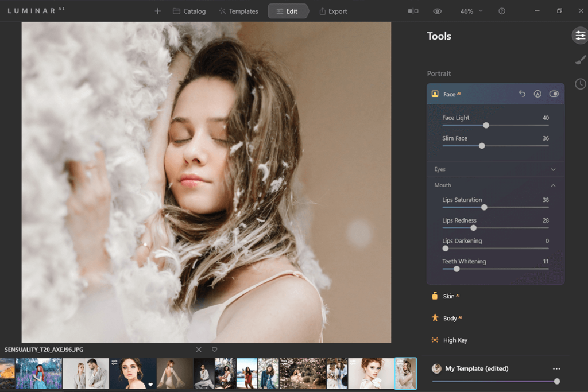Open My Template options with three dots
Screen dimensions: 588x392
[556, 368]
